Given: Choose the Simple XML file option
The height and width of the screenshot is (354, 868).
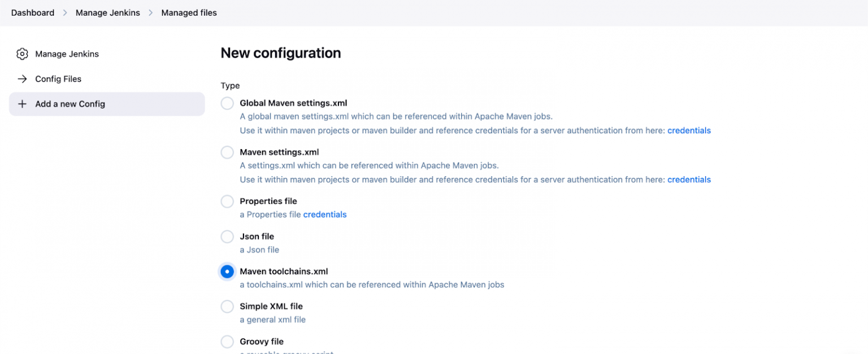Looking at the screenshot, I should (227, 307).
